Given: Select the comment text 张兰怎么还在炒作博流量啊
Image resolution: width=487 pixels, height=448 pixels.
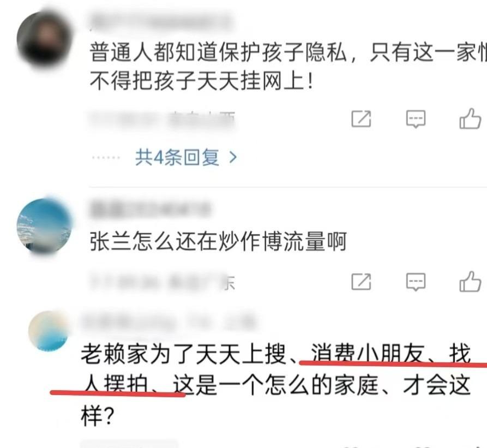Looking at the screenshot, I should tap(218, 241).
